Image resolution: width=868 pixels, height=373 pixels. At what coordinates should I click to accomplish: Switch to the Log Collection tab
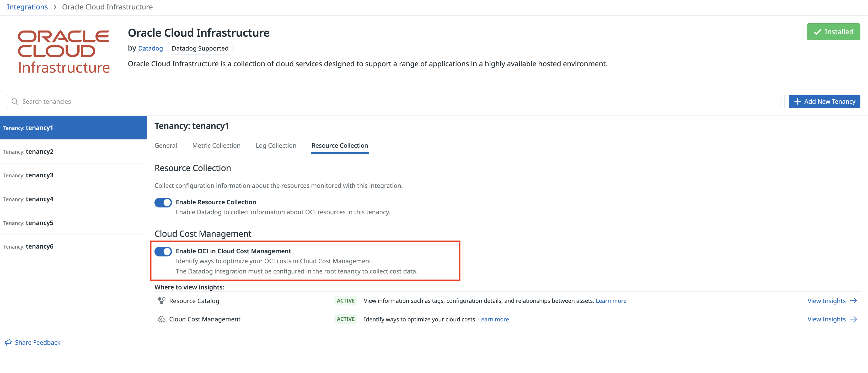tap(276, 145)
